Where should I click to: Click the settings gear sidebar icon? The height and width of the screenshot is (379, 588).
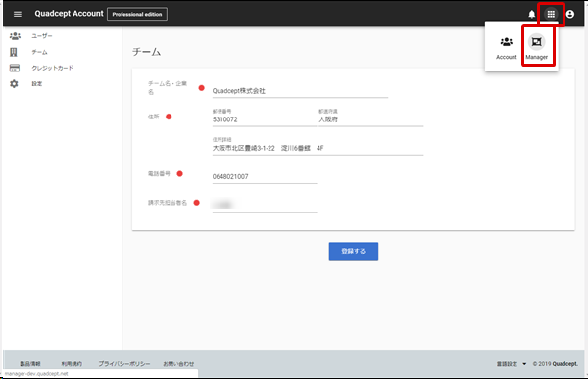(14, 83)
